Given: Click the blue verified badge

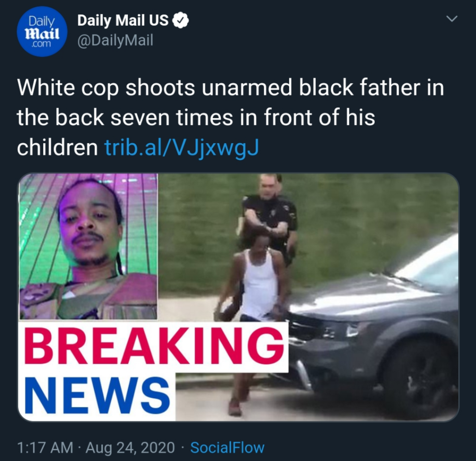Looking at the screenshot, I should tap(180, 20).
